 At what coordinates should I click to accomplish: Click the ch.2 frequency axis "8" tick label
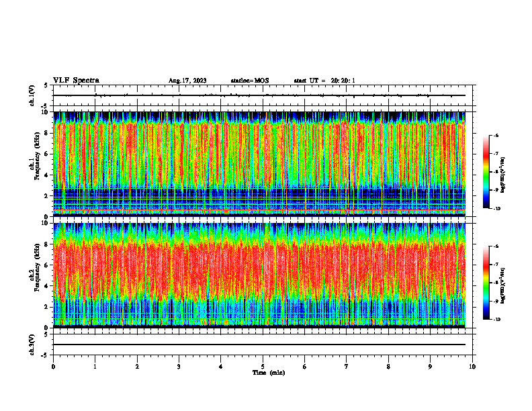point(47,244)
